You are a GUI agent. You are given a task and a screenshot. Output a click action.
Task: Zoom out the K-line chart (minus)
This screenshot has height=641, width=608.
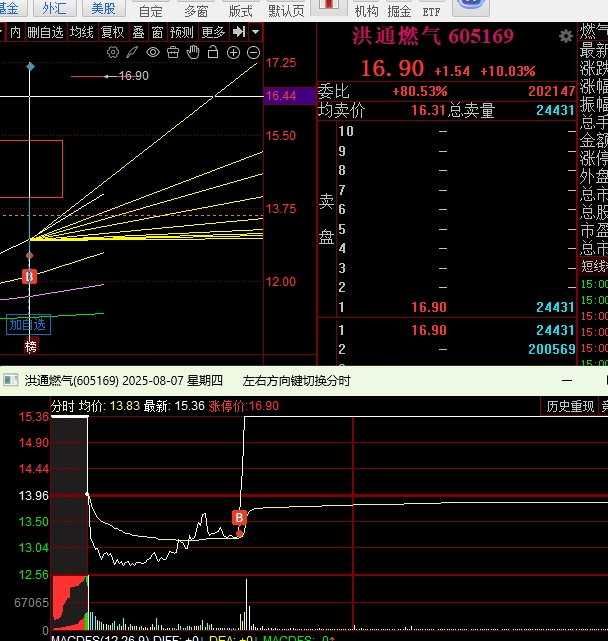[254, 53]
